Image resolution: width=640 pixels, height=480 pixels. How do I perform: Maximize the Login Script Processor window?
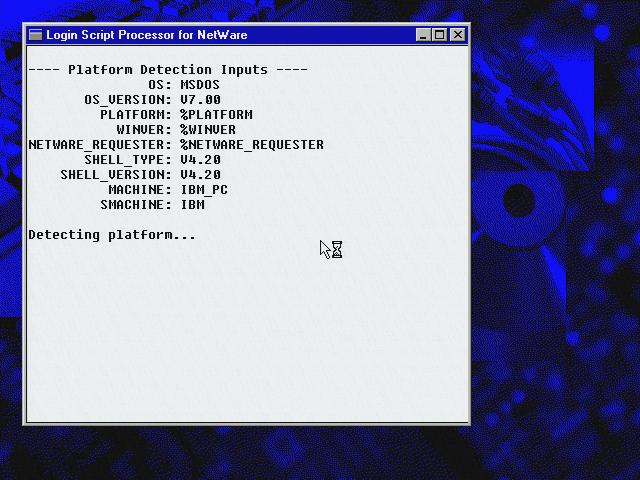point(440,35)
